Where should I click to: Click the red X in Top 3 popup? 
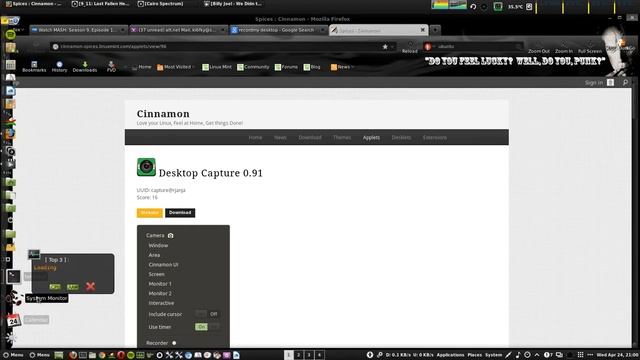[x=91, y=286]
